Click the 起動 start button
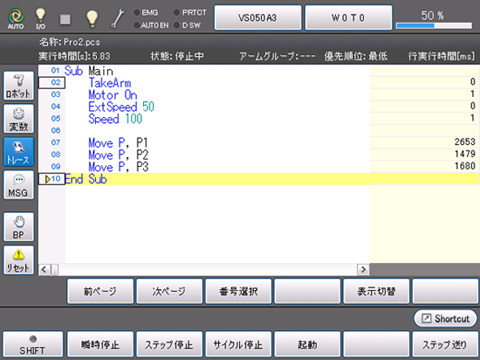480x360 pixels. pos(307,344)
